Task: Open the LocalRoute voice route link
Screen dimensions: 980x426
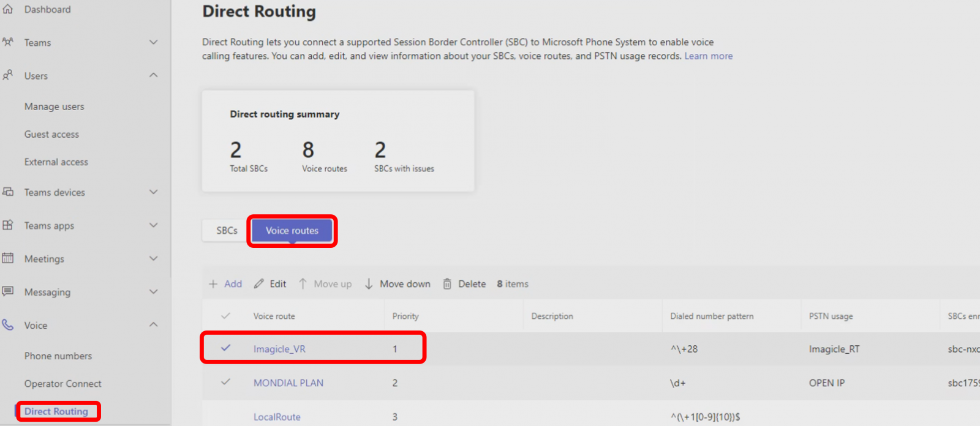Action: [x=277, y=417]
